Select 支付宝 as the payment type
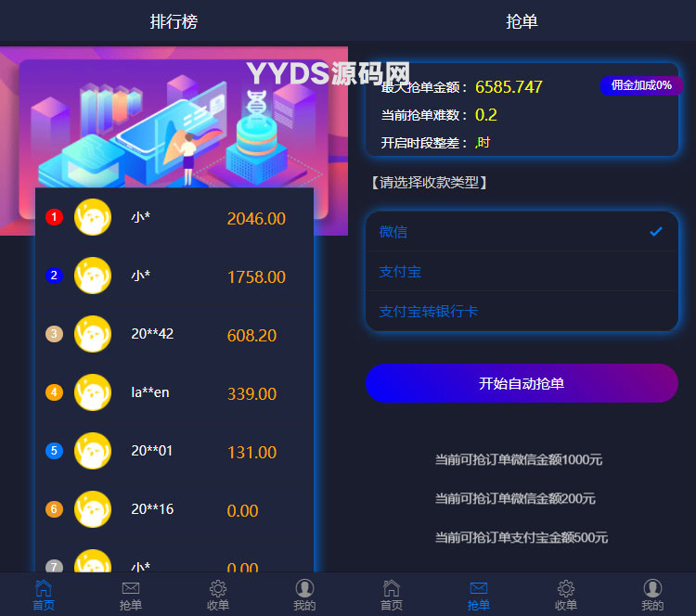The height and width of the screenshot is (616, 696). pyautogui.click(x=522, y=272)
